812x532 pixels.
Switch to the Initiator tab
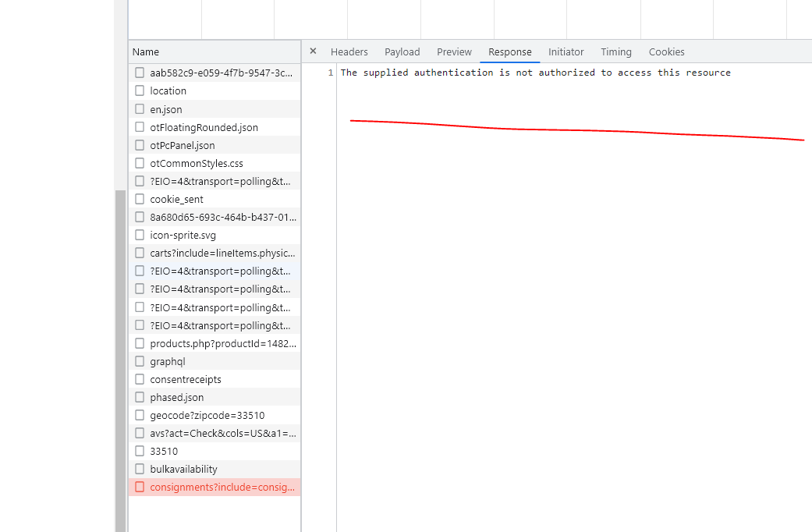[566, 51]
